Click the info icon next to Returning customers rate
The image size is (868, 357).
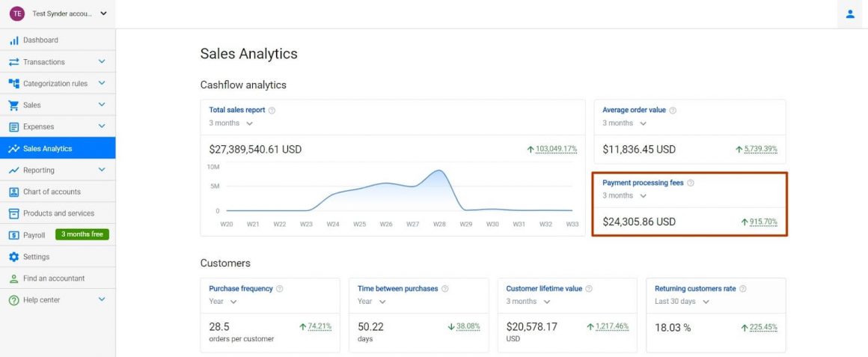pyautogui.click(x=743, y=289)
